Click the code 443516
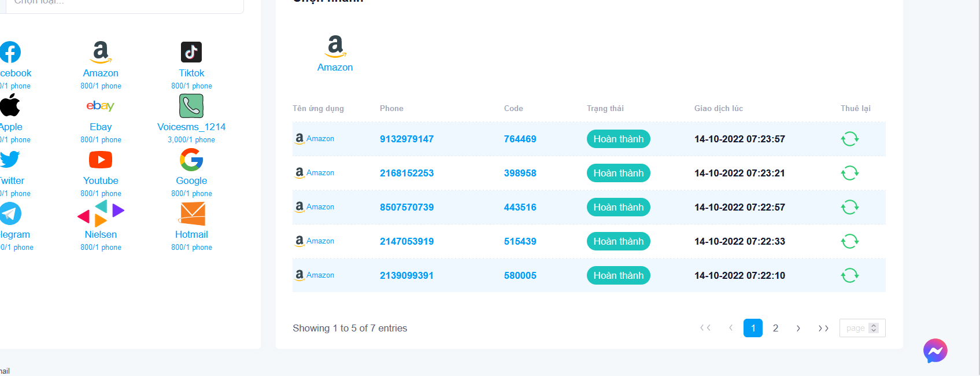 coord(520,207)
